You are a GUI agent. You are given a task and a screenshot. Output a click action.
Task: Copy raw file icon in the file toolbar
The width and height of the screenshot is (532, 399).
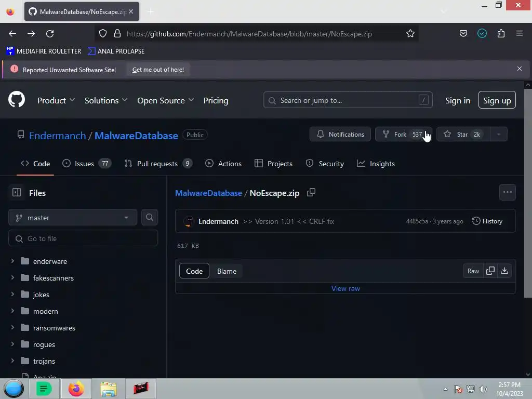point(490,271)
